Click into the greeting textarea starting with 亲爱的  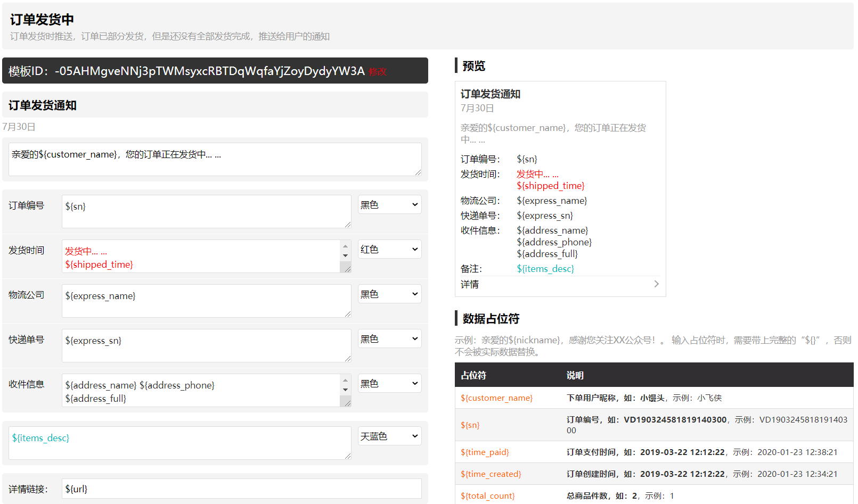click(215, 159)
